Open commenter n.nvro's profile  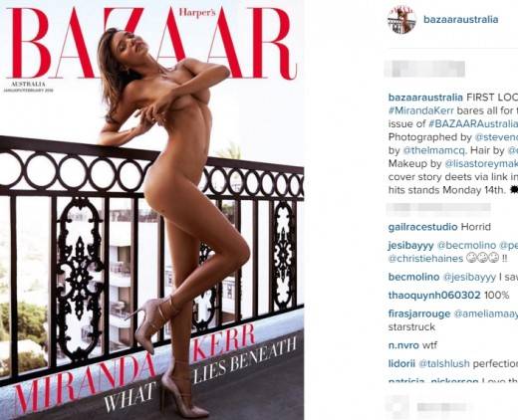click(x=403, y=345)
